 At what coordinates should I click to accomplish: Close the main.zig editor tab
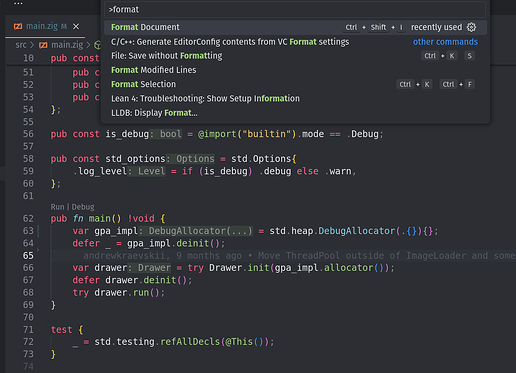pyautogui.click(x=76, y=26)
